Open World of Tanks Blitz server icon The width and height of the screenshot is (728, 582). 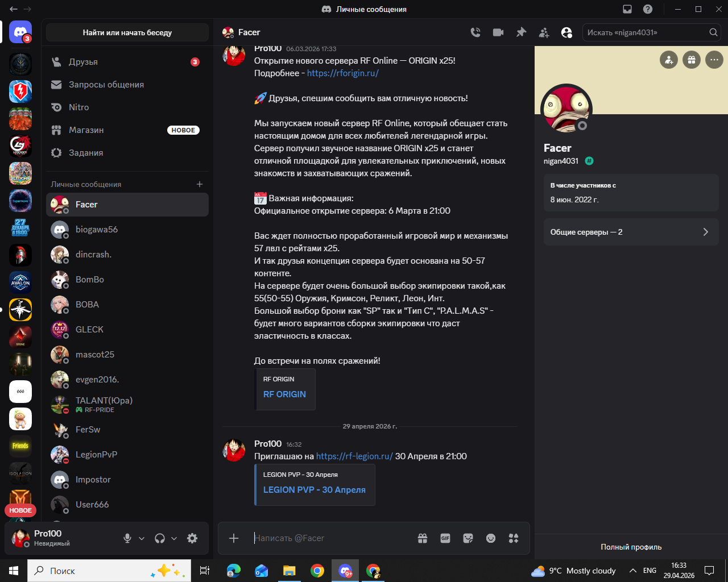(20, 92)
